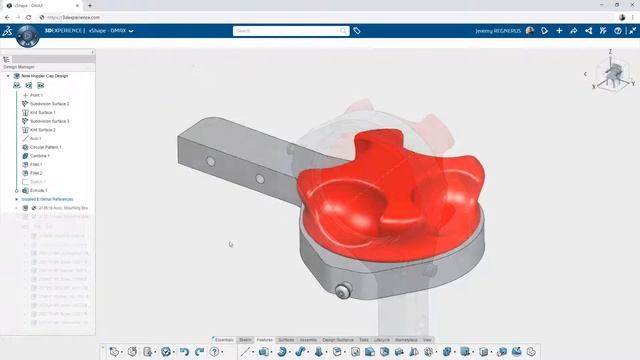
Task: Switch to the Surfaces tab
Action: [x=286, y=340]
